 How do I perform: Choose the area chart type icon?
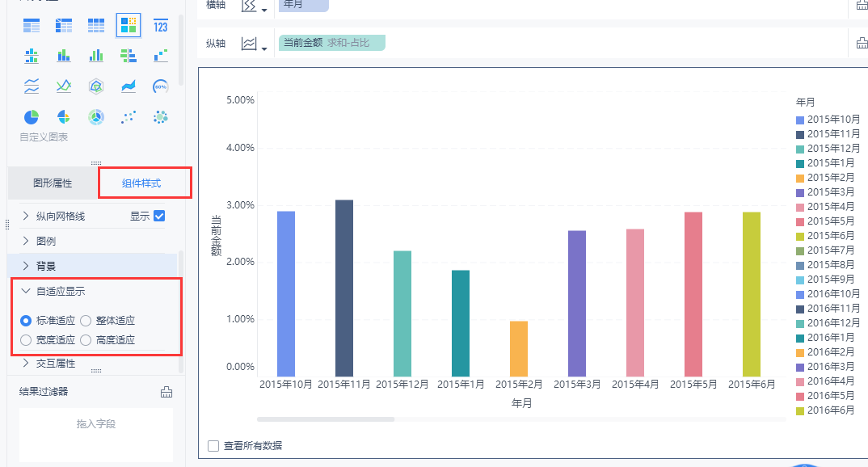(128, 86)
